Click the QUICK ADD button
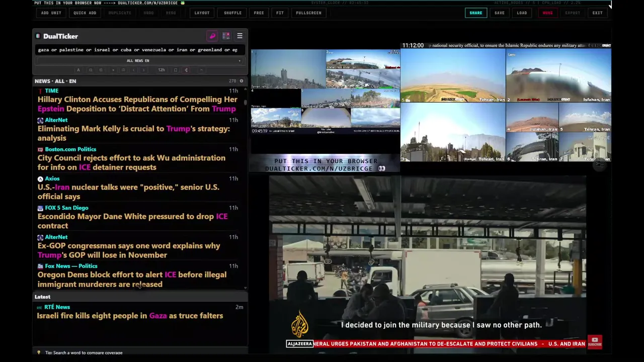This screenshot has height=362, width=644. point(85,13)
